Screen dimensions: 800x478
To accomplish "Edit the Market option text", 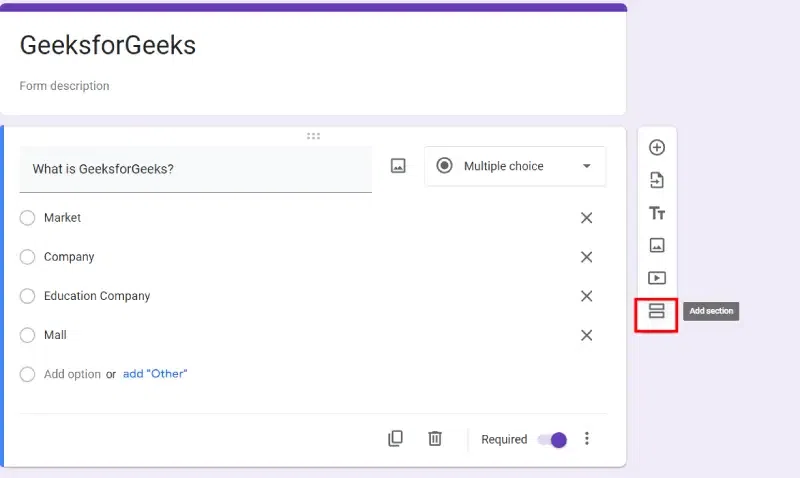I will [62, 218].
